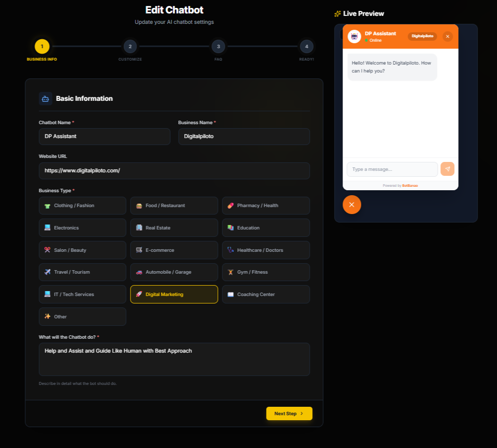Jump to step 4 Ready
The image size is (497, 448).
(x=306, y=47)
